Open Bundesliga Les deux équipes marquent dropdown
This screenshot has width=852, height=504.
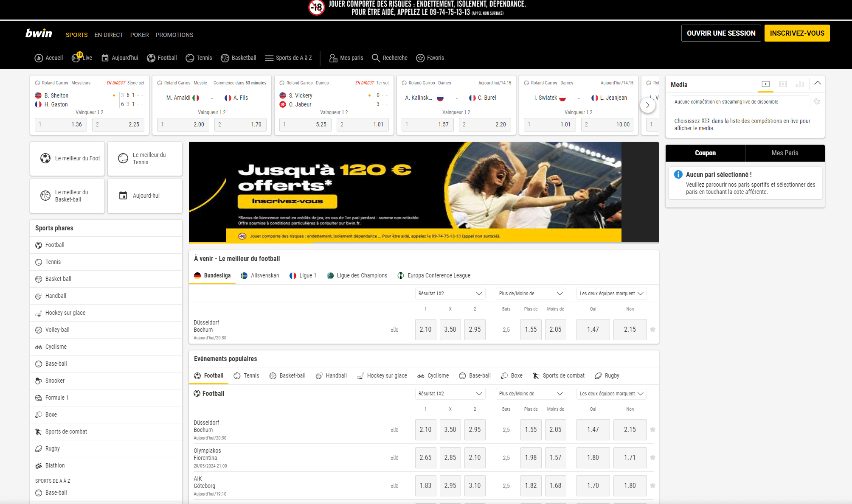pos(611,294)
